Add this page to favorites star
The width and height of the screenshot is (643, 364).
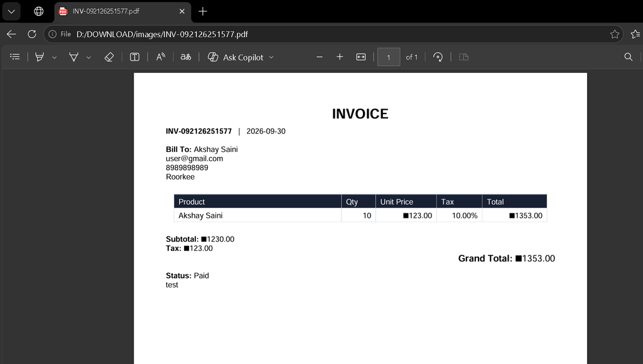614,34
